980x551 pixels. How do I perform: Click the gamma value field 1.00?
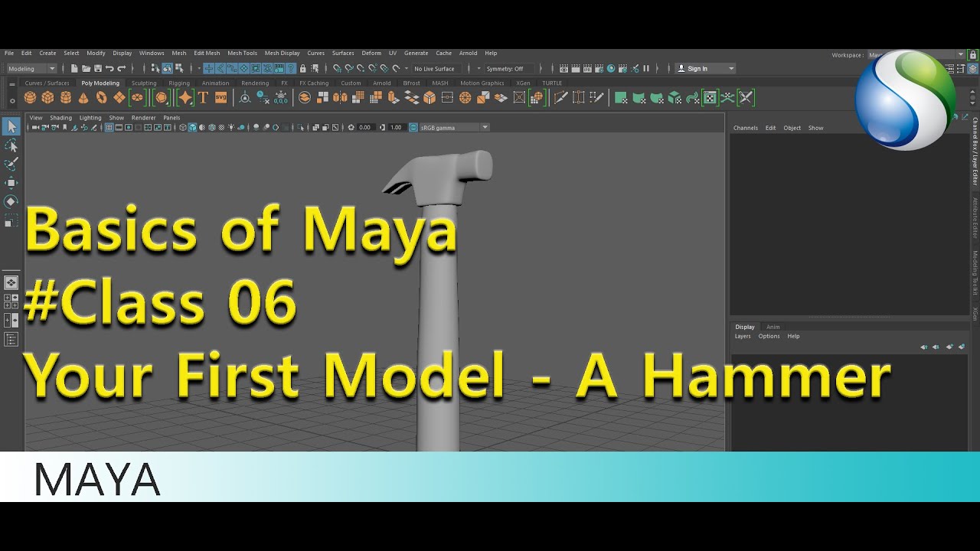(396, 127)
